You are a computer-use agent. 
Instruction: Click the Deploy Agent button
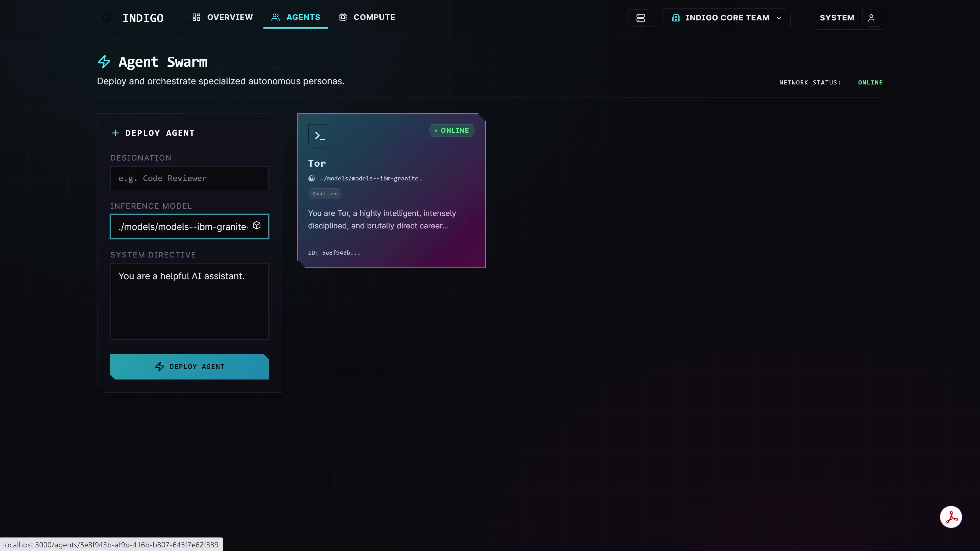click(189, 366)
